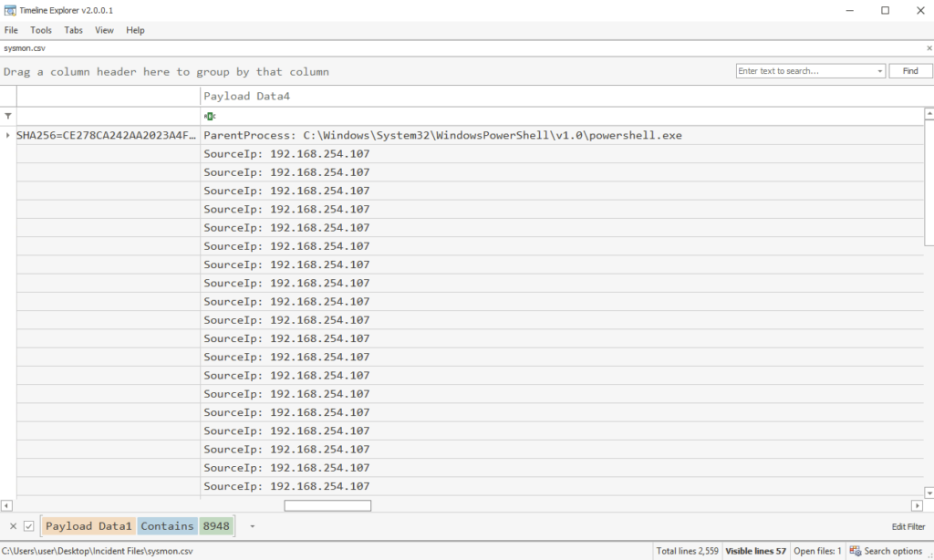The width and height of the screenshot is (934, 560).
Task: Click the Total lines 2,559 status entry
Action: coord(687,551)
